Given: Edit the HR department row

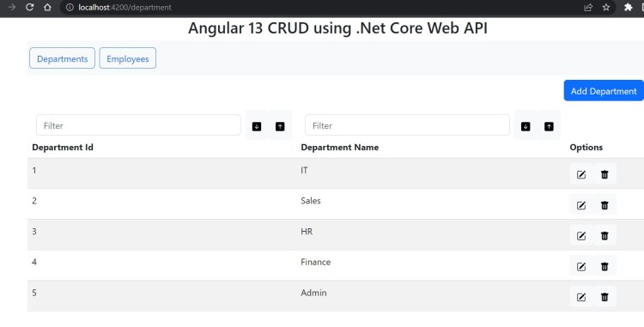Looking at the screenshot, I should tap(581, 235).
